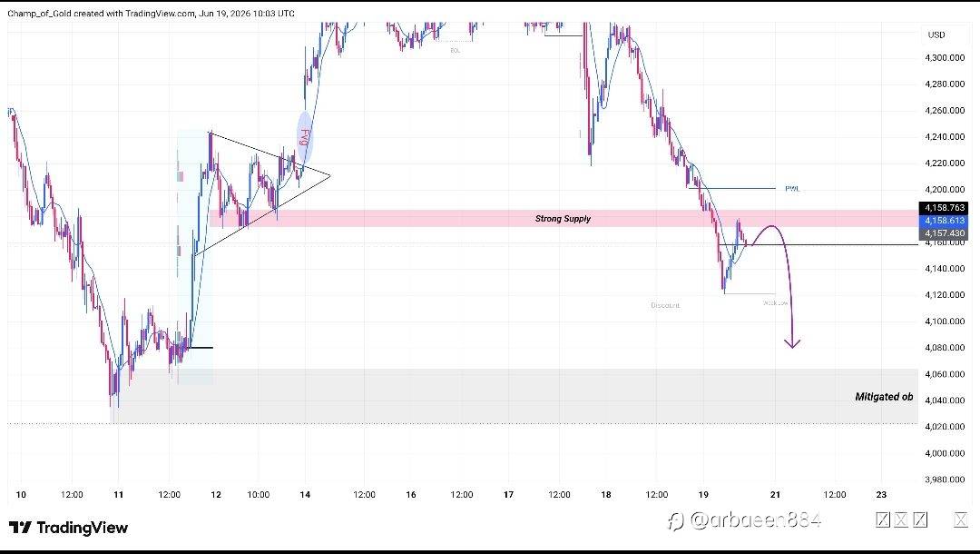Click the Discount annotation text
This screenshot has width=980, height=554.
point(665,306)
